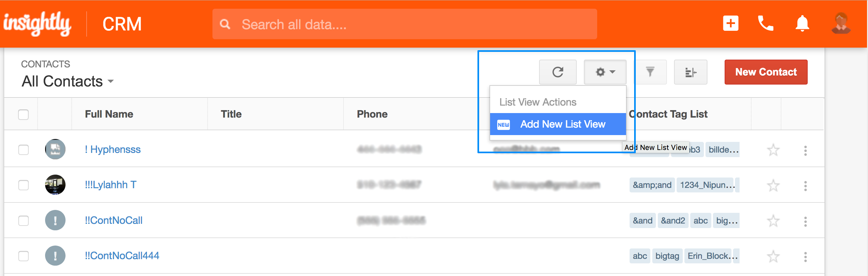Open the user profile avatar
The height and width of the screenshot is (276, 868).
841,24
